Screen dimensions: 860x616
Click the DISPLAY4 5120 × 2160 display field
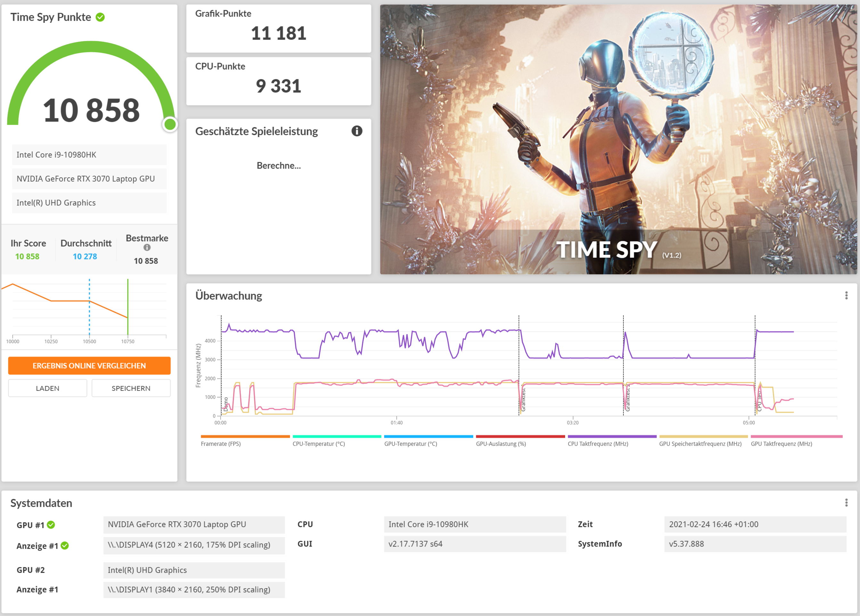coord(194,545)
